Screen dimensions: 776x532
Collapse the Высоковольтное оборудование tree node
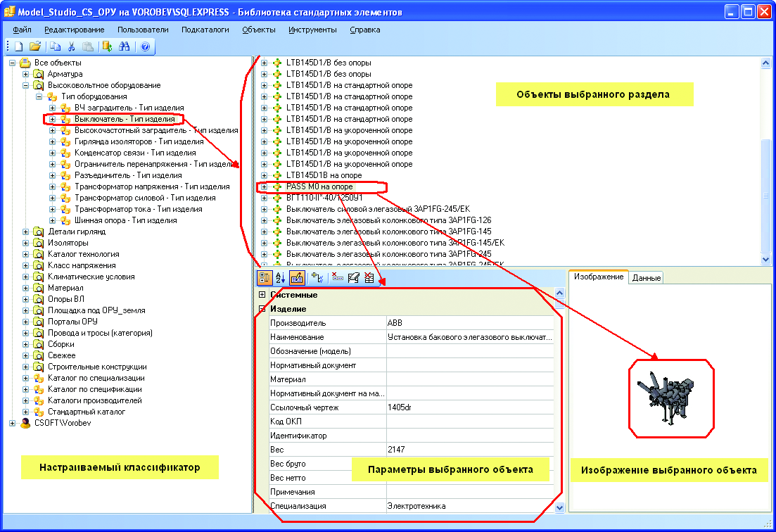click(25, 85)
